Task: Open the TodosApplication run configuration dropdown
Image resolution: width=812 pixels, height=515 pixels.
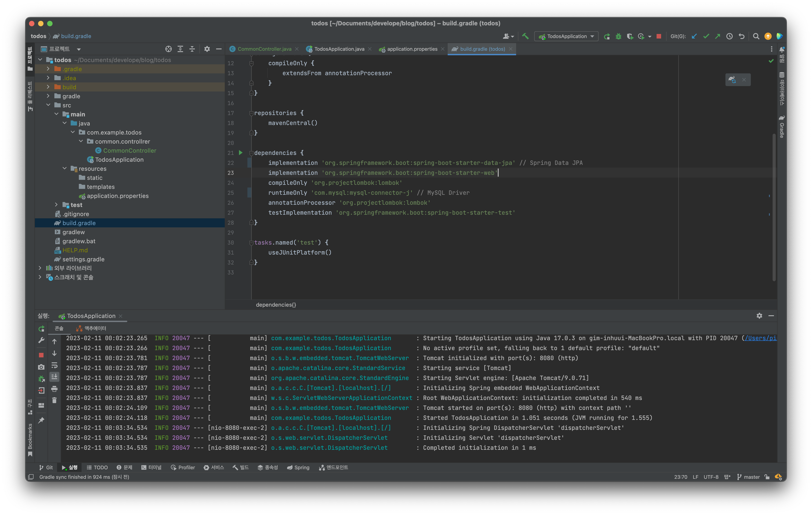Action: tap(566, 36)
